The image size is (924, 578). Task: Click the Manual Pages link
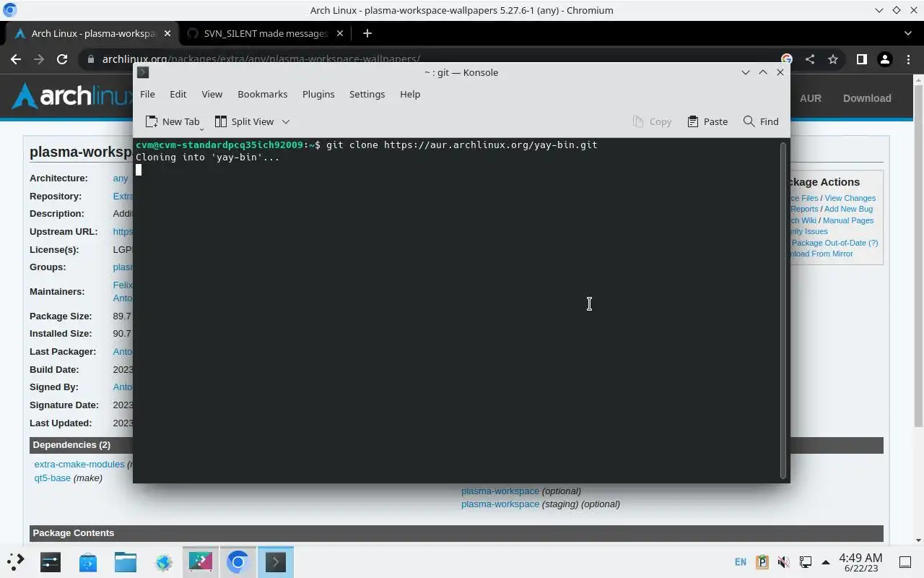click(848, 220)
